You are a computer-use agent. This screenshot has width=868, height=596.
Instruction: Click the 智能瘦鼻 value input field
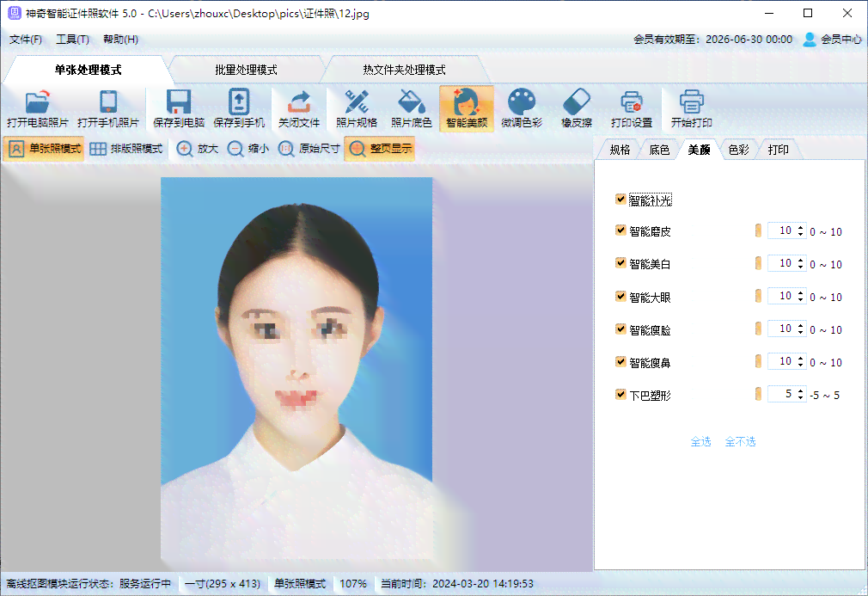(x=782, y=362)
